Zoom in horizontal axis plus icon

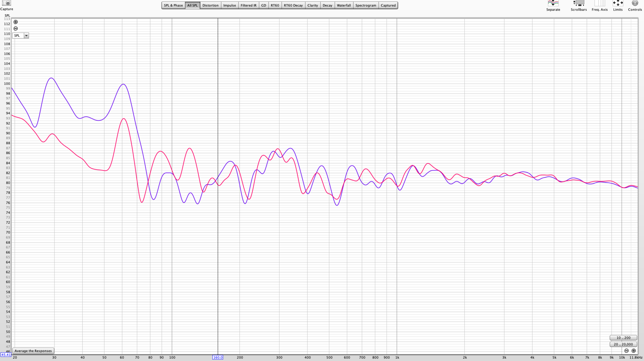point(634,351)
